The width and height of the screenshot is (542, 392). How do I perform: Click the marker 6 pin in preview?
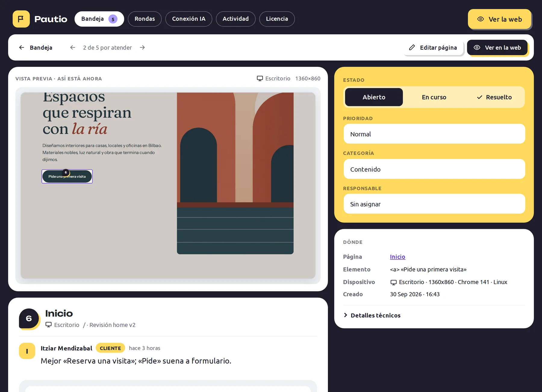click(66, 173)
